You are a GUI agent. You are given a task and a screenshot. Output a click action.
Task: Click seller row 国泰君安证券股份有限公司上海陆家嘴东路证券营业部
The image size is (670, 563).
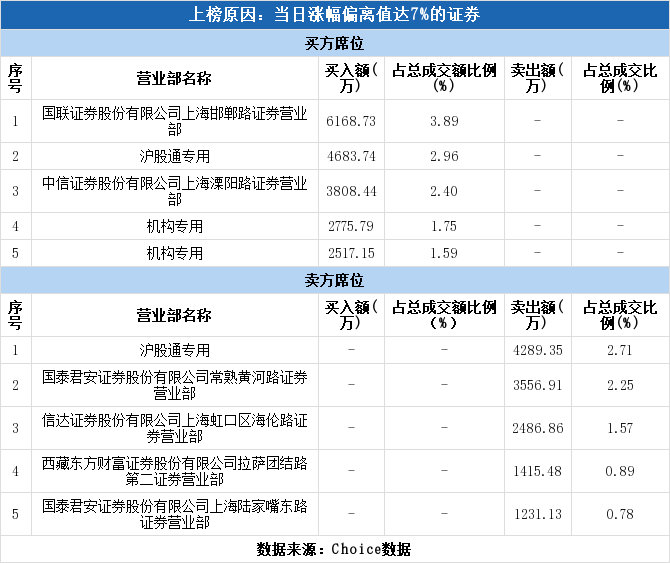point(174,514)
